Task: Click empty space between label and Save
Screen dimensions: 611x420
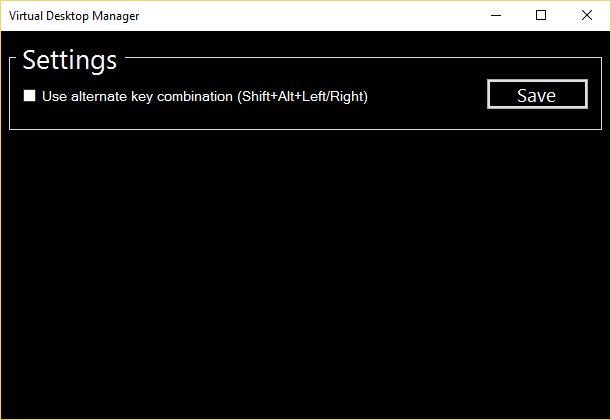Action: click(x=428, y=96)
